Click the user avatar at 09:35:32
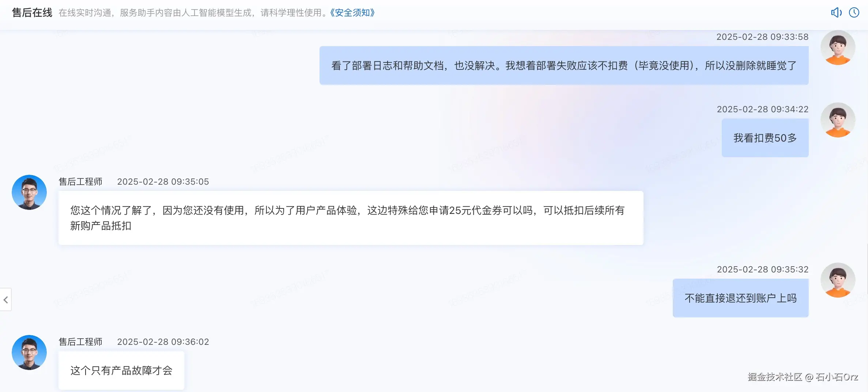 (838, 280)
